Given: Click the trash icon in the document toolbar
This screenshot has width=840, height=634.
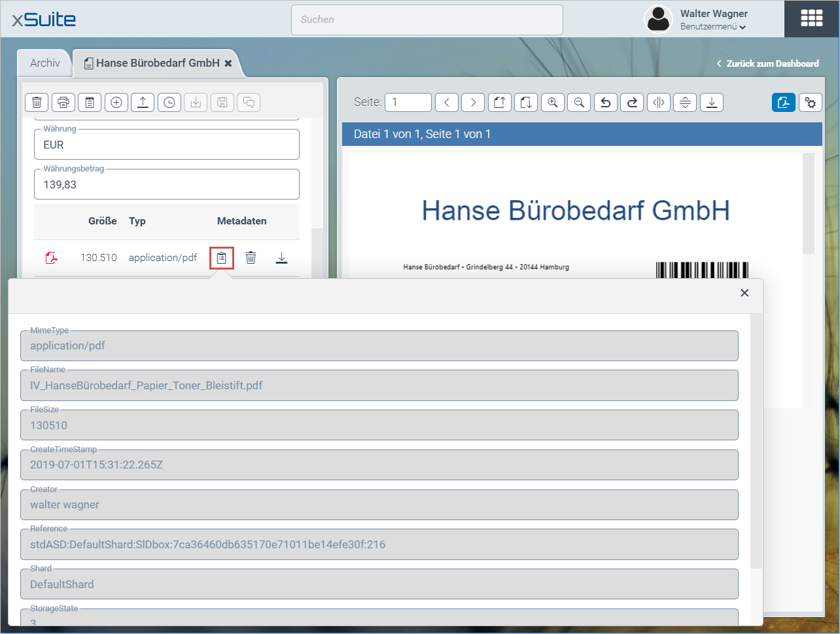Looking at the screenshot, I should [x=37, y=103].
